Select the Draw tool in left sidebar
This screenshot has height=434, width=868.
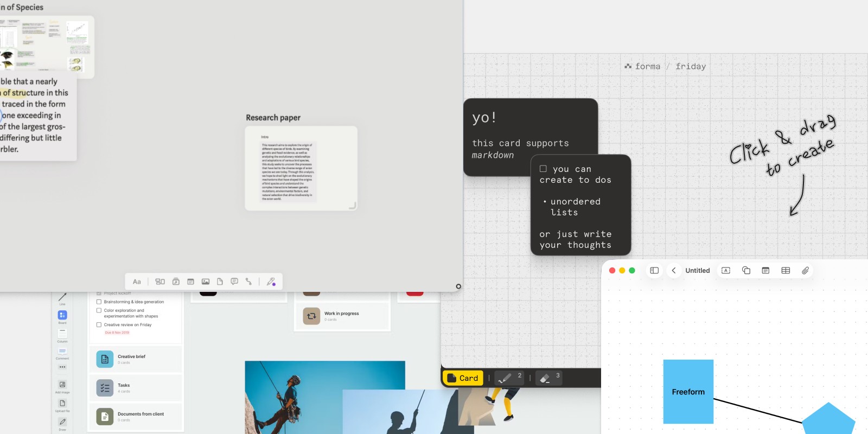(x=62, y=424)
